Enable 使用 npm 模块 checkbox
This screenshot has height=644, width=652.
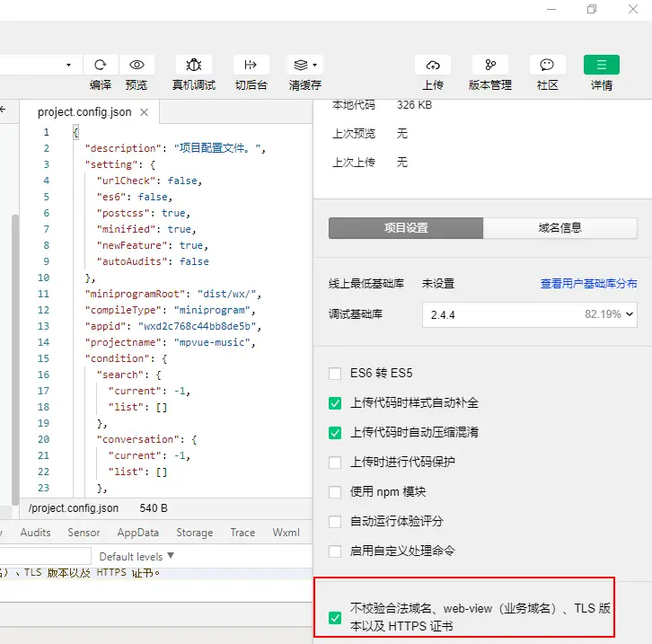pos(335,492)
